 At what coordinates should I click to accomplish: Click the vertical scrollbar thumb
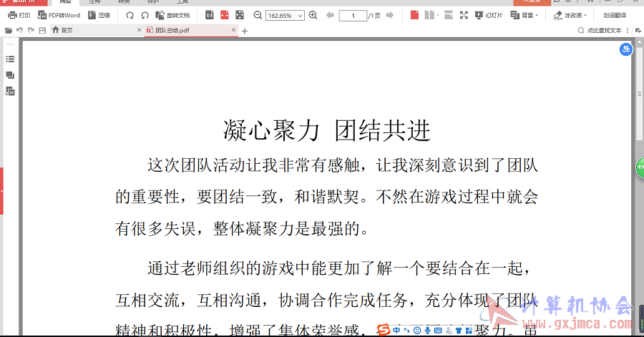640,93
